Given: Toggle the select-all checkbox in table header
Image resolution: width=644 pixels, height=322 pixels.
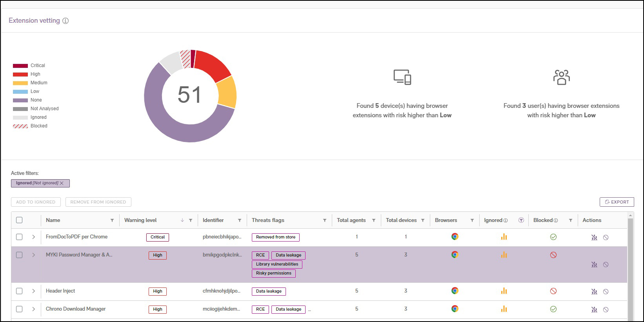Looking at the screenshot, I should point(19,220).
